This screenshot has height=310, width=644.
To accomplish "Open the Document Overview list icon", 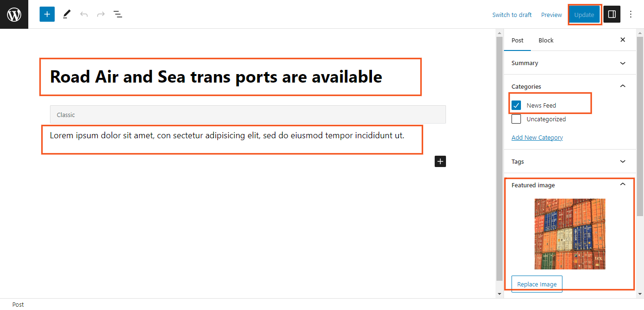I will (x=118, y=15).
